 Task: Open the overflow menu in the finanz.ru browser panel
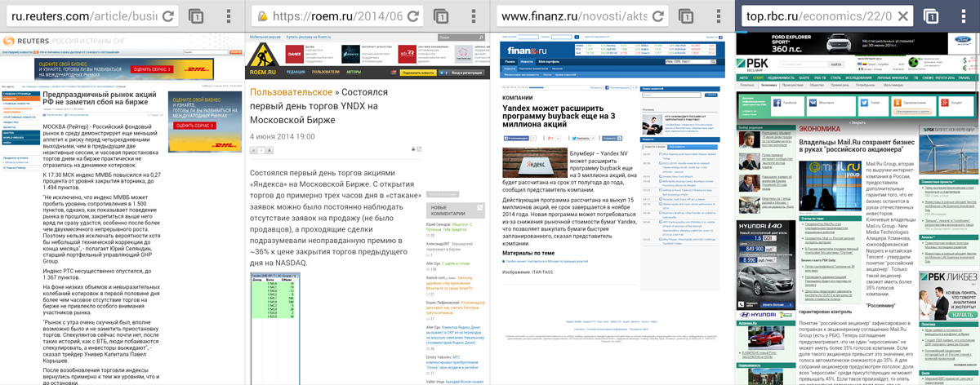click(719, 16)
